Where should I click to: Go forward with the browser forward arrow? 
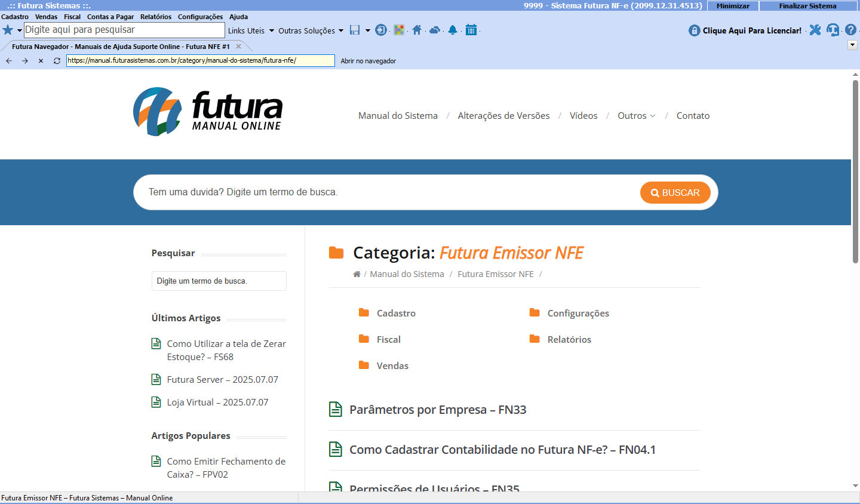coord(25,61)
